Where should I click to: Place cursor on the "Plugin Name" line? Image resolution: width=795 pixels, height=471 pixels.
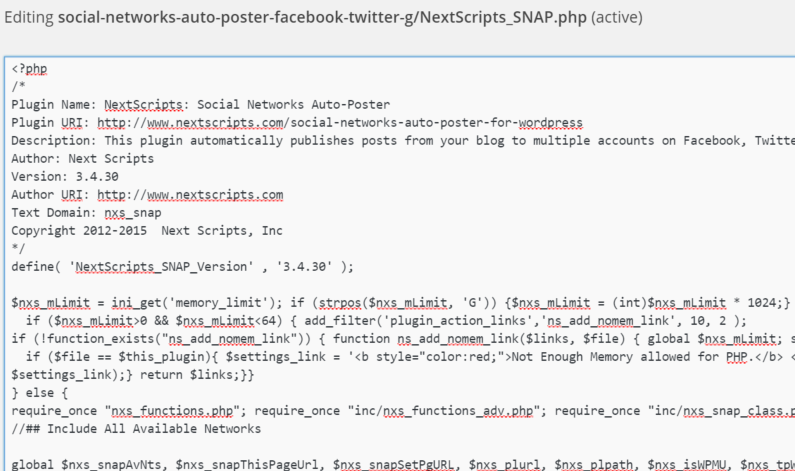(x=200, y=104)
